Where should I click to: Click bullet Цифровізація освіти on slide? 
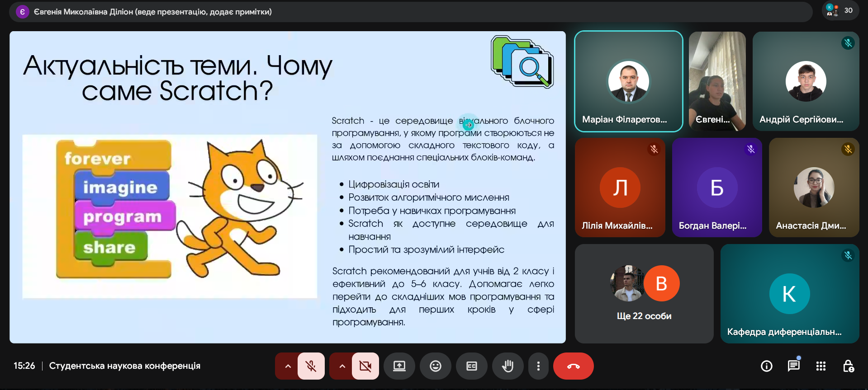tap(394, 184)
